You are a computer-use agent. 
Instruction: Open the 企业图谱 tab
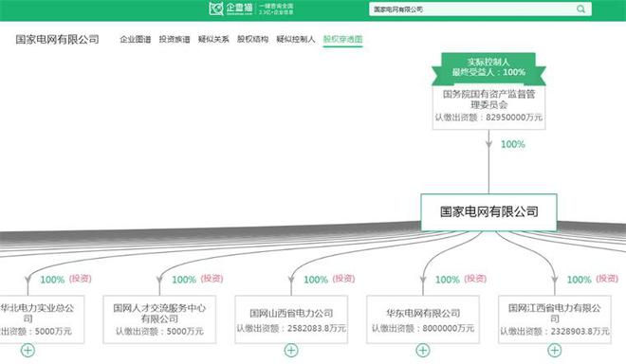click(x=136, y=39)
